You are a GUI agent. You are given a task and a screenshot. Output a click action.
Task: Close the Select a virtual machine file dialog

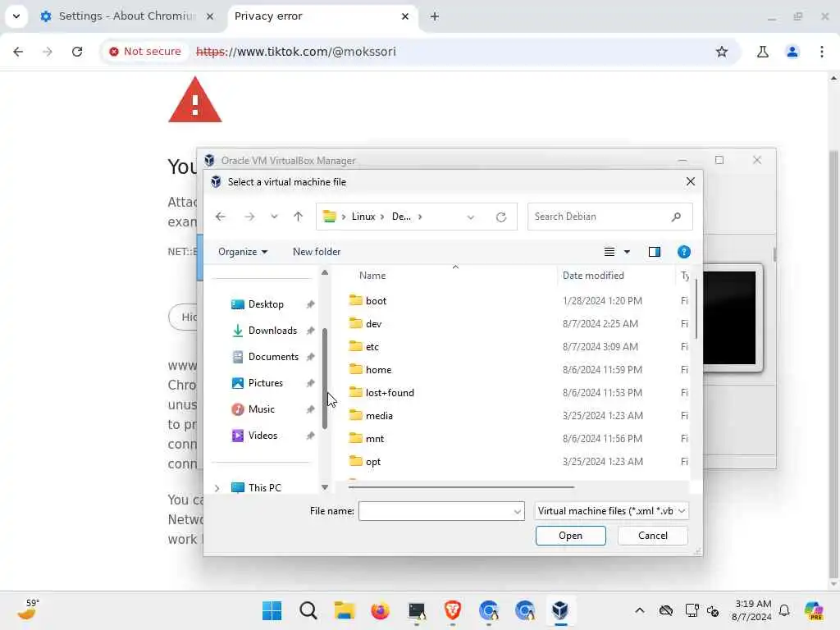690,181
